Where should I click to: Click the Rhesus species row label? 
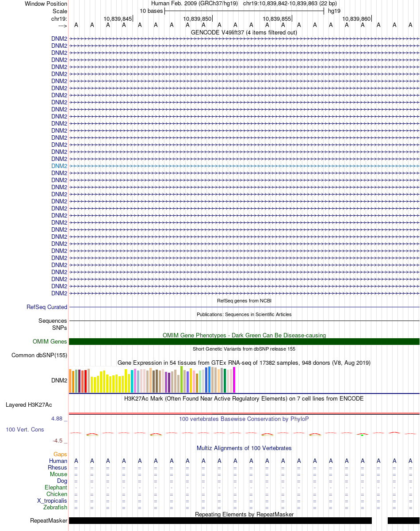[x=57, y=467]
